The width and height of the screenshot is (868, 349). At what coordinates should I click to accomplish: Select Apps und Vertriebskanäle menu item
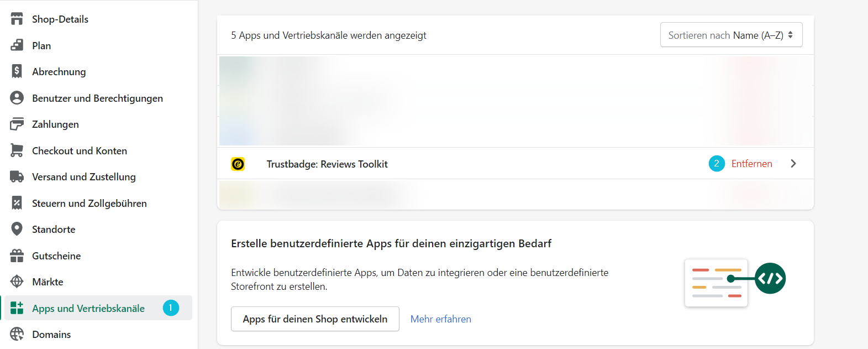coord(88,309)
